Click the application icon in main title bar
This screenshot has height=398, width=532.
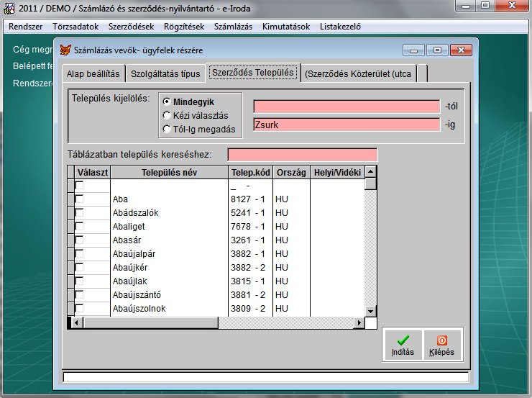click(9, 7)
